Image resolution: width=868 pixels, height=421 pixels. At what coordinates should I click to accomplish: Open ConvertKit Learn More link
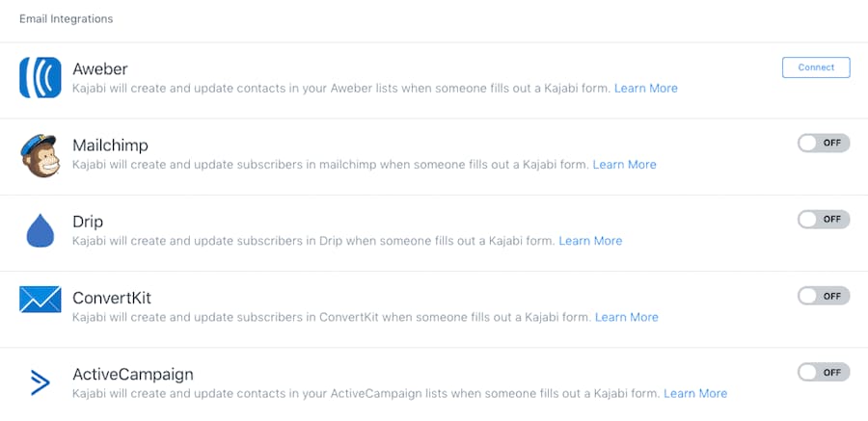pos(627,317)
